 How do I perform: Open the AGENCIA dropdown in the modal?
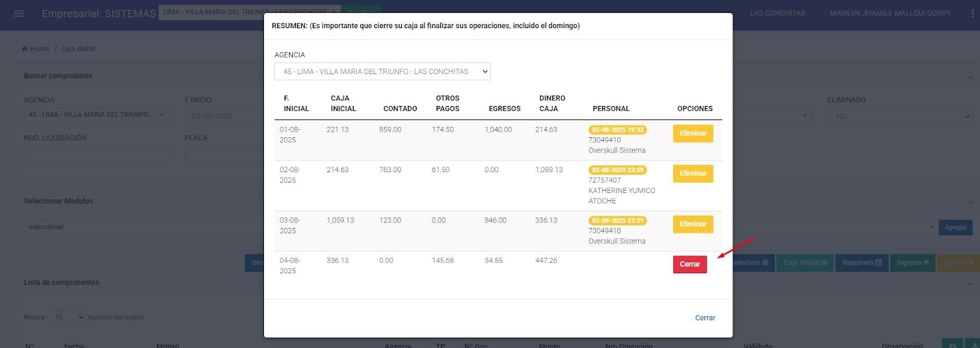(x=382, y=72)
